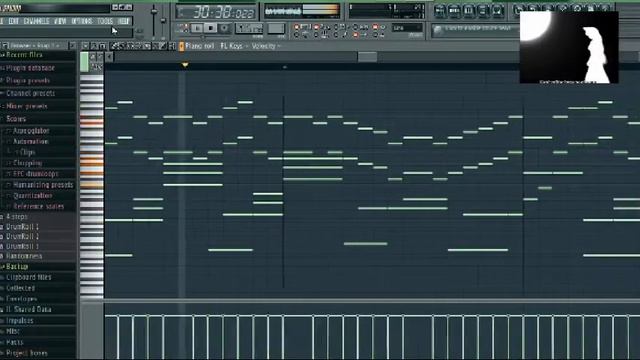This screenshot has width=640, height=360.
Task: Click the piano roll horizontal scrollbar thumb
Action: 367,57
